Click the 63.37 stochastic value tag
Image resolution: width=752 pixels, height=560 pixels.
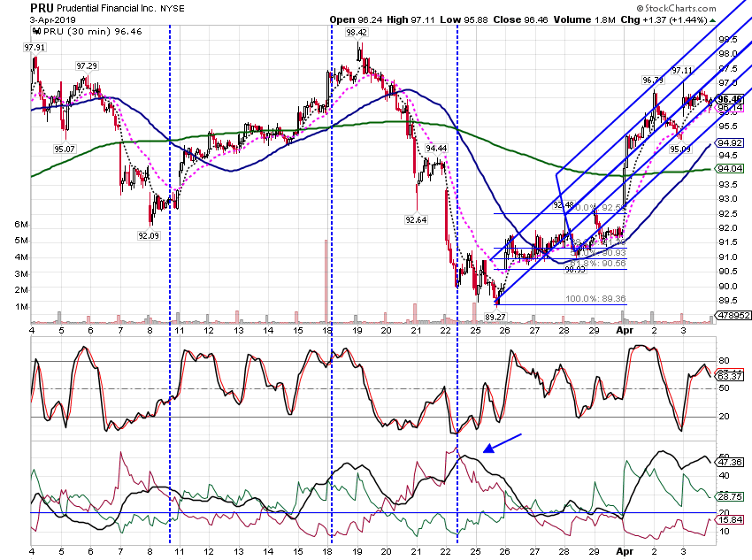(730, 376)
